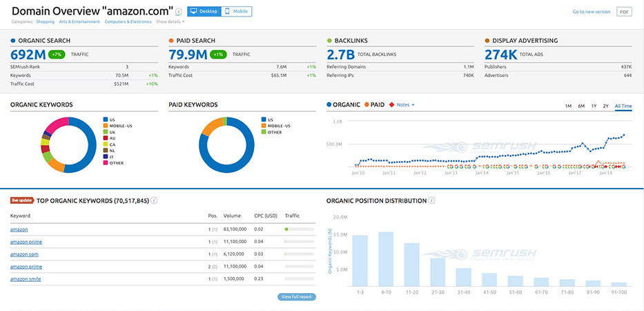Click the info icon beside the domain title
The image size is (644, 311).
178,12
